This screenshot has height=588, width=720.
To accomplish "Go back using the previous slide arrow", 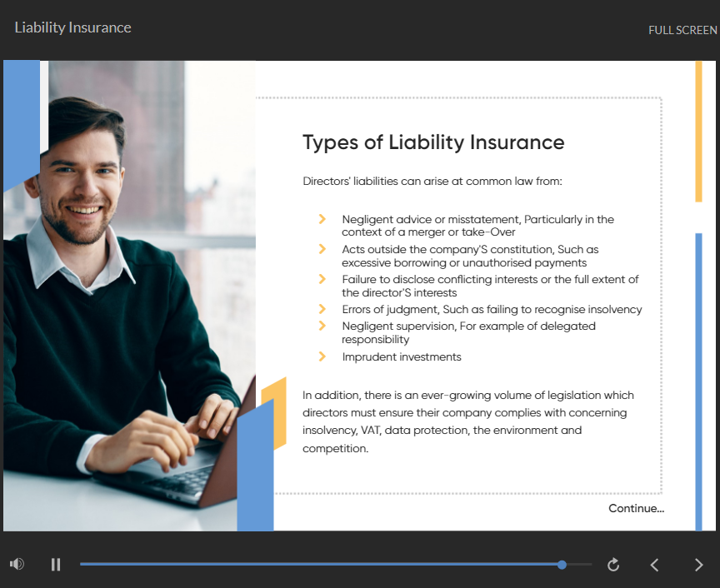I will (x=654, y=565).
